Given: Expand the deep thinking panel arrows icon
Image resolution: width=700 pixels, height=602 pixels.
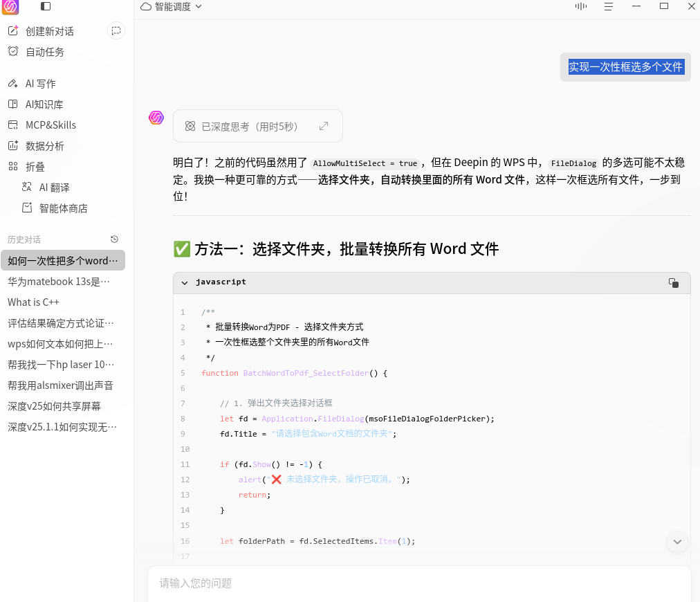Looking at the screenshot, I should click(x=324, y=127).
